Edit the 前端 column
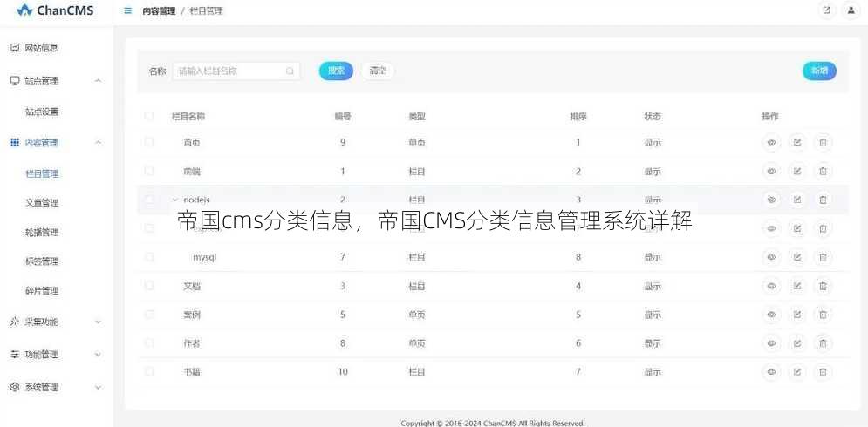 (797, 171)
